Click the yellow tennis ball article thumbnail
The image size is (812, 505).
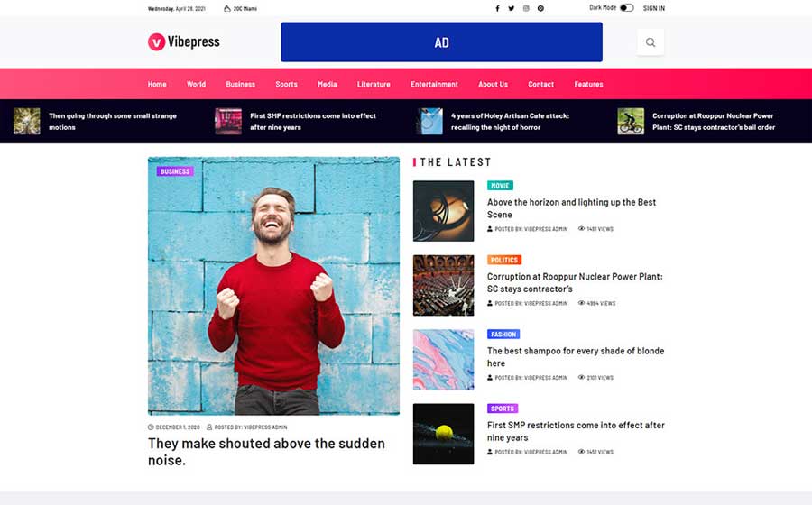click(443, 434)
